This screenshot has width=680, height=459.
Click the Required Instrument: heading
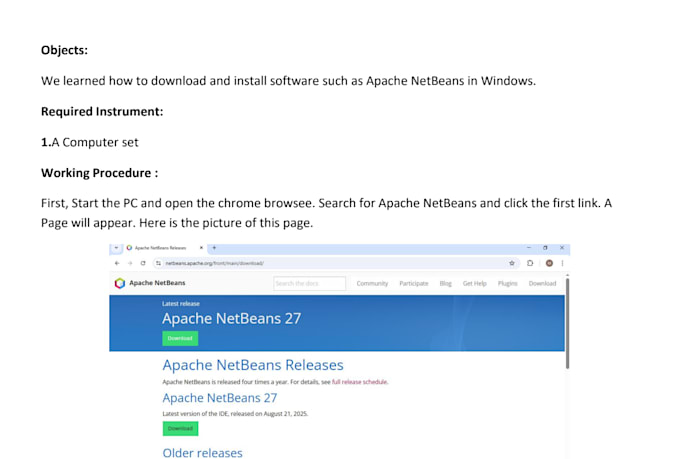click(102, 111)
